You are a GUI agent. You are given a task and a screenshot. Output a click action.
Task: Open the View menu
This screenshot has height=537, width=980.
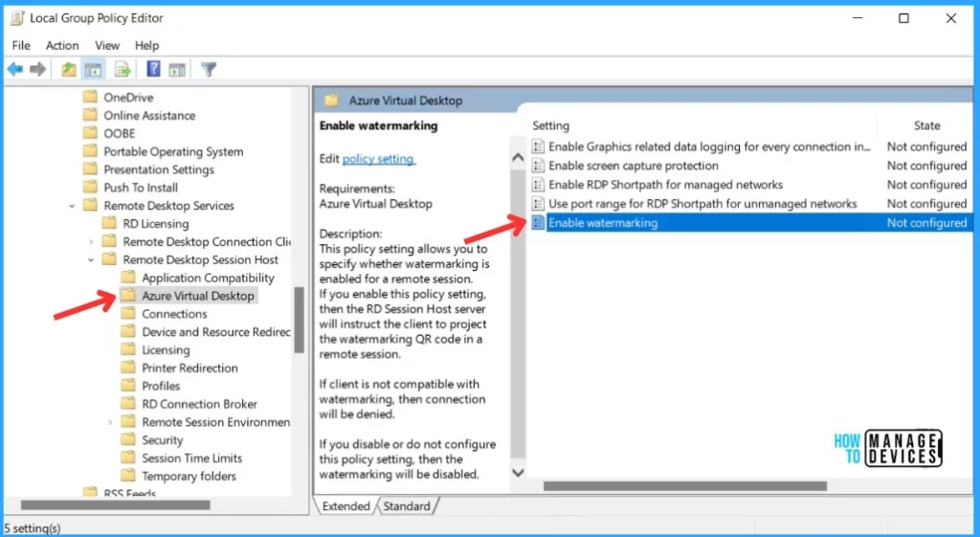[x=107, y=46]
